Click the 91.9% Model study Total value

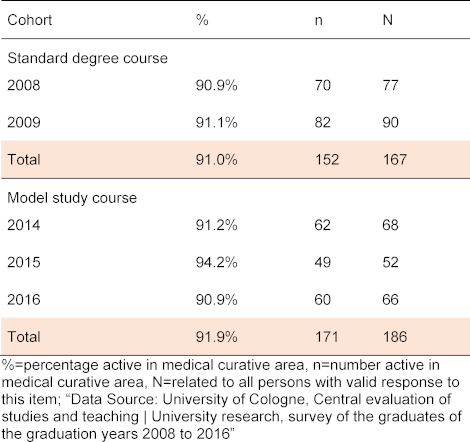coord(217,337)
